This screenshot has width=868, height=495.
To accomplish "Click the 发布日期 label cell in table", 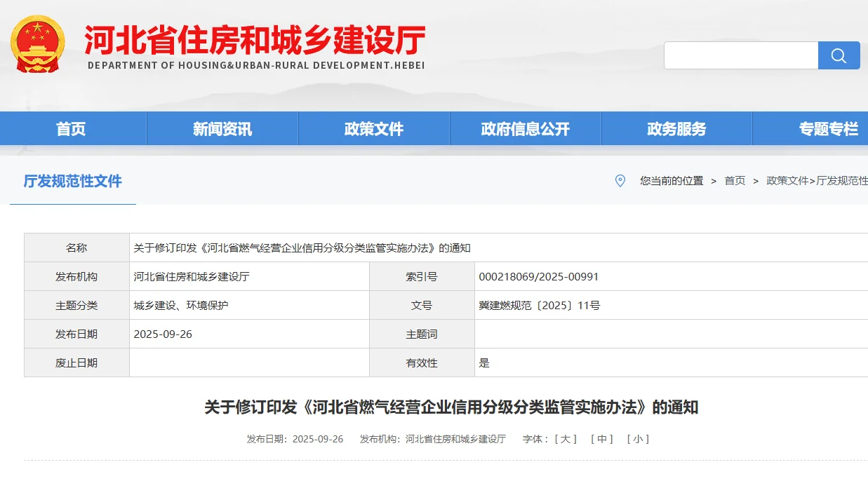I will 76,334.
